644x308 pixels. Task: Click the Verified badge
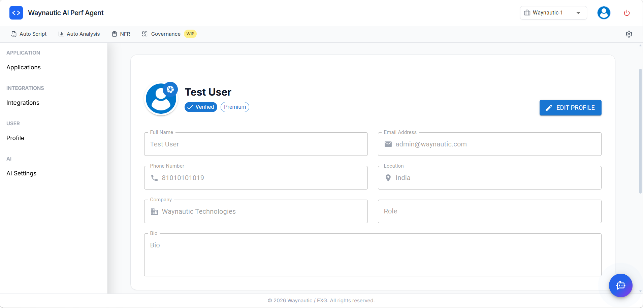(x=200, y=107)
